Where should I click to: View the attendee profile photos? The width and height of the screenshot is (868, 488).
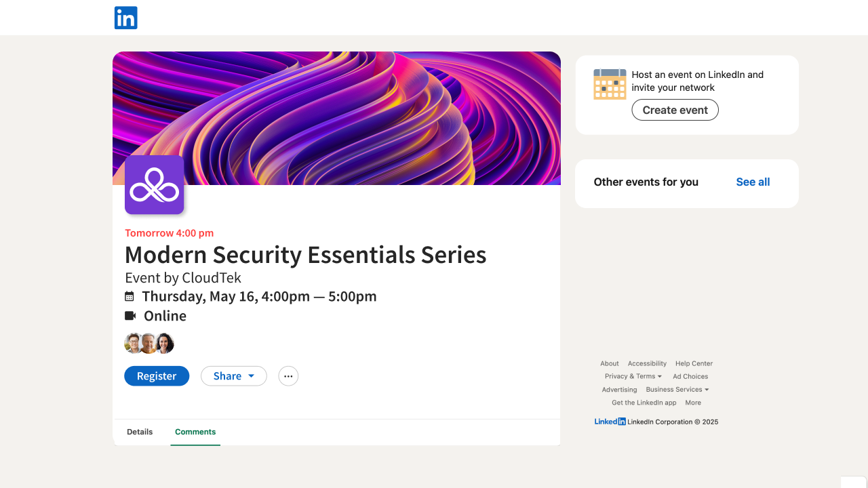149,344
